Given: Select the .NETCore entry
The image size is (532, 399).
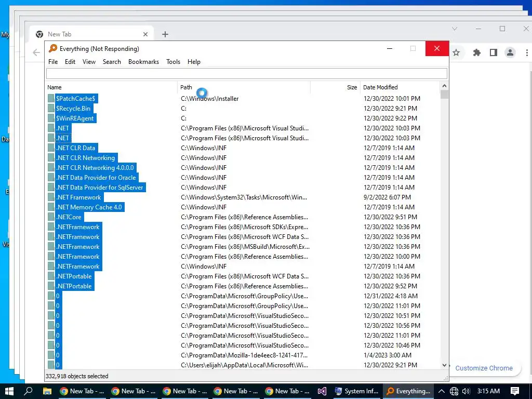Looking at the screenshot, I should (x=69, y=217).
